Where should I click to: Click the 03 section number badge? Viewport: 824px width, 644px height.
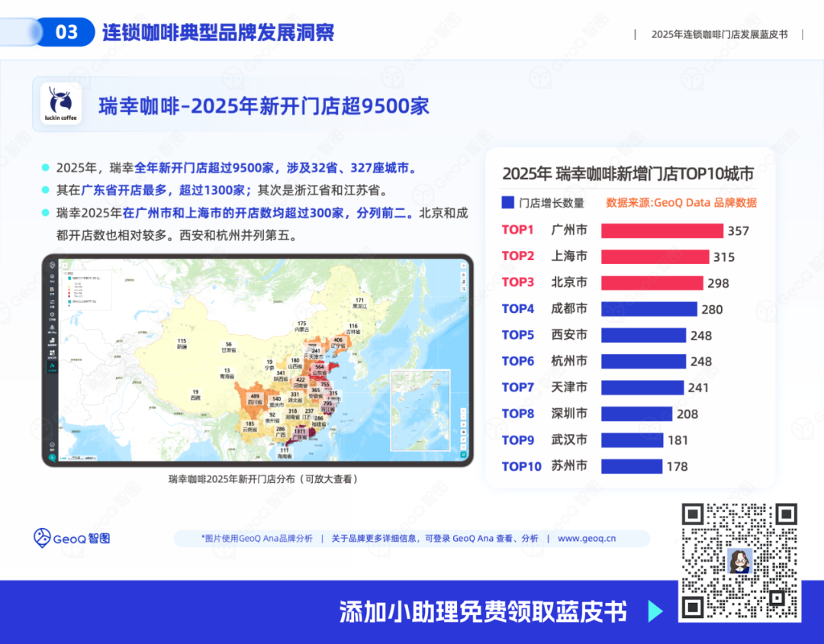67,32
